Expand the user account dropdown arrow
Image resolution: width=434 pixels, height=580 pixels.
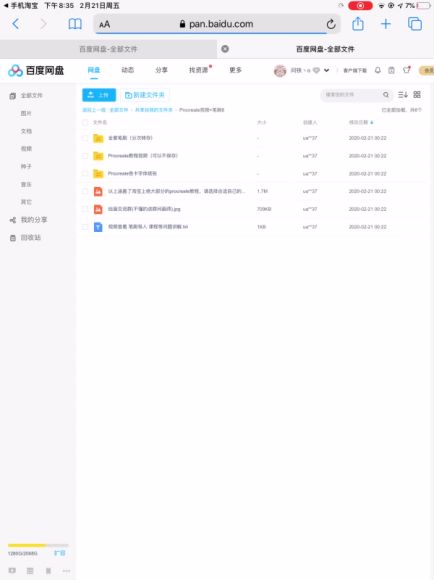(x=326, y=70)
